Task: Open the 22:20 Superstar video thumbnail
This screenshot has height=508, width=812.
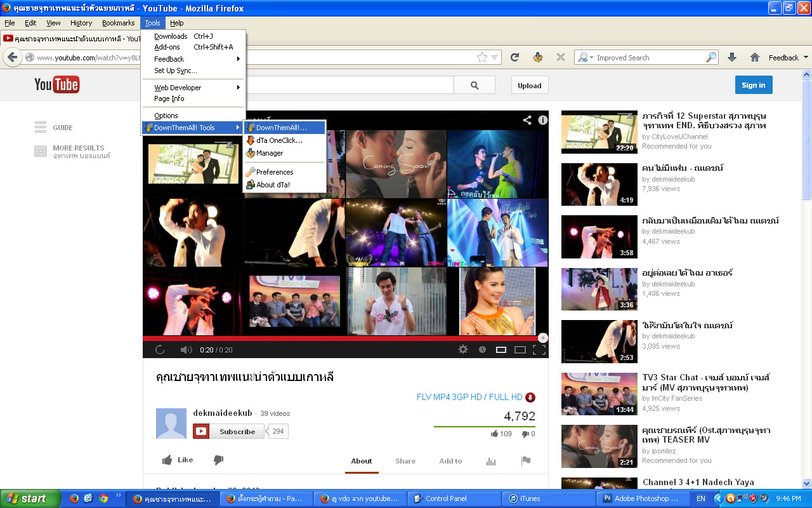Action: tap(599, 132)
